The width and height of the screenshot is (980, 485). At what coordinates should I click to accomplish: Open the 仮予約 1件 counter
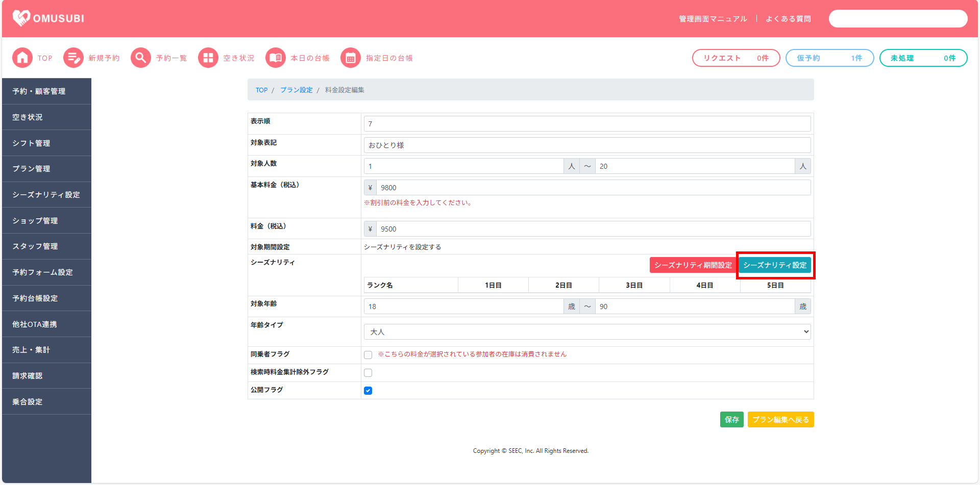(829, 58)
